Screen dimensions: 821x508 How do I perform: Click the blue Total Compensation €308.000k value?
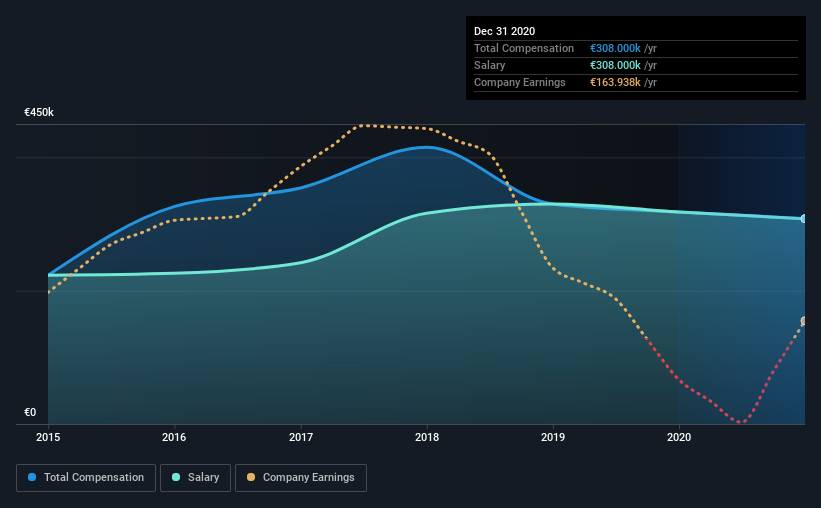pyautogui.click(x=615, y=48)
